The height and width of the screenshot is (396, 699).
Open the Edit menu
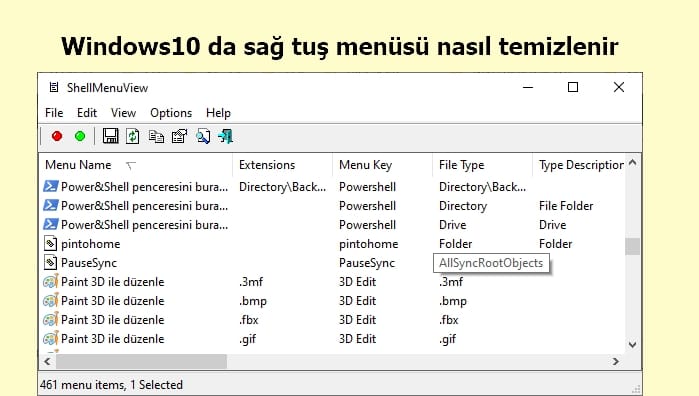[x=87, y=113]
